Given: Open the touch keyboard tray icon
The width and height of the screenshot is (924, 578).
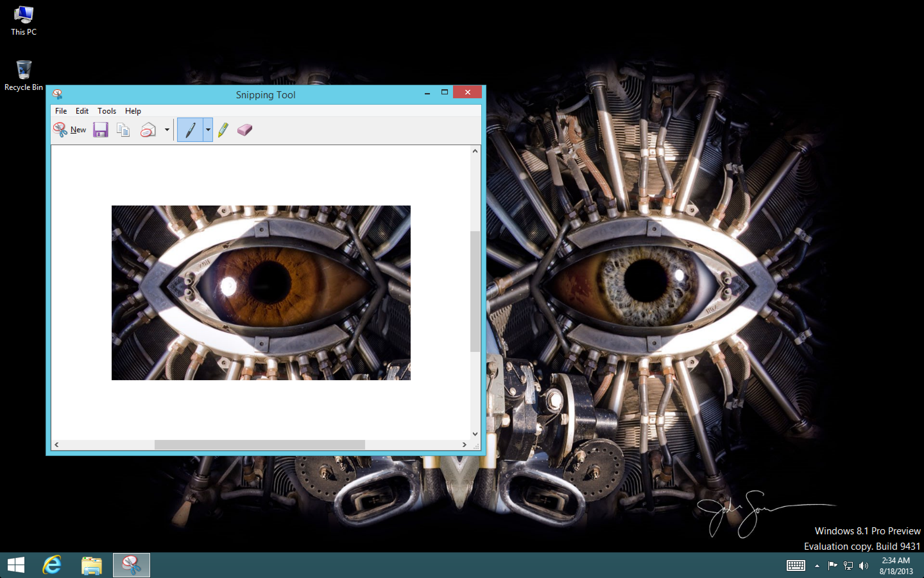Looking at the screenshot, I should (x=796, y=565).
